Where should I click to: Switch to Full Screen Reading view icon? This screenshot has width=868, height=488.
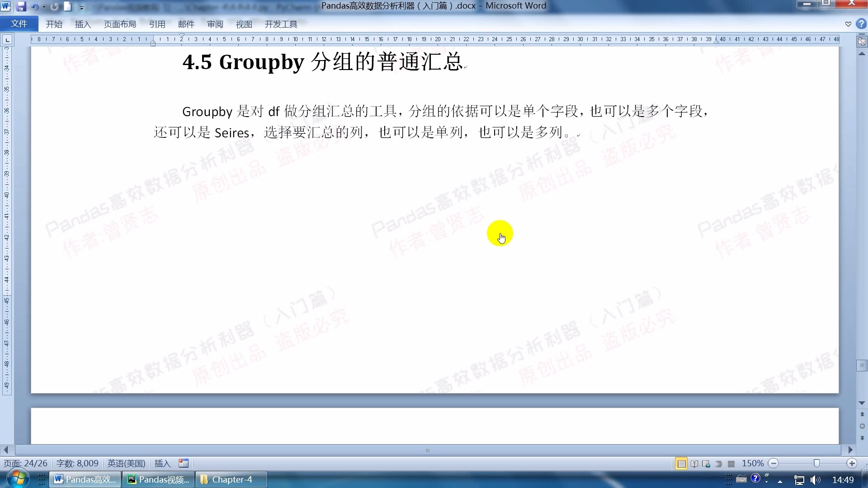694,463
